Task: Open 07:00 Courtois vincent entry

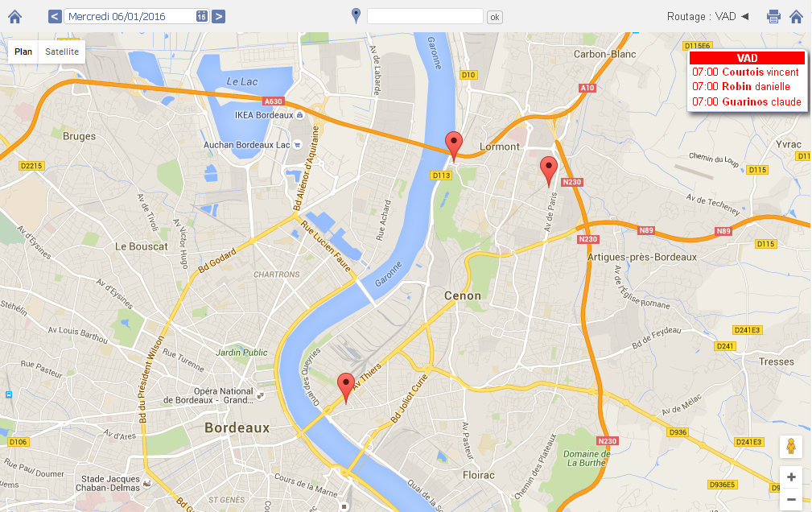Action: click(x=745, y=72)
